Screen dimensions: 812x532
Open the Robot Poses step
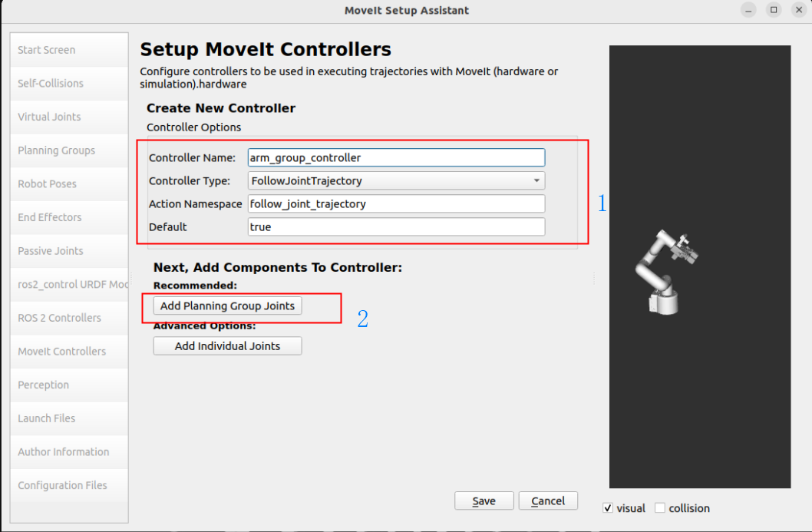(x=69, y=184)
